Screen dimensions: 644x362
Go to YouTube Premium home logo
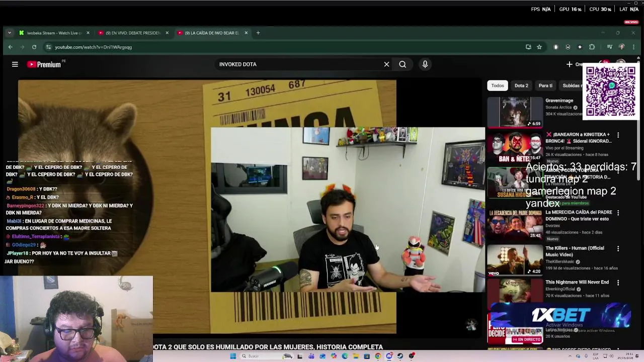[x=44, y=64]
